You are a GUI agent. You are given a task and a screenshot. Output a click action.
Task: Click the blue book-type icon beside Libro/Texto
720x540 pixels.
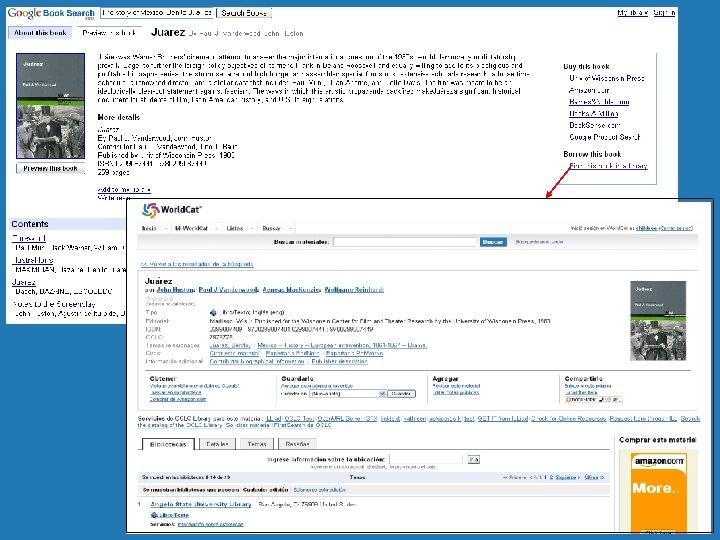point(213,313)
